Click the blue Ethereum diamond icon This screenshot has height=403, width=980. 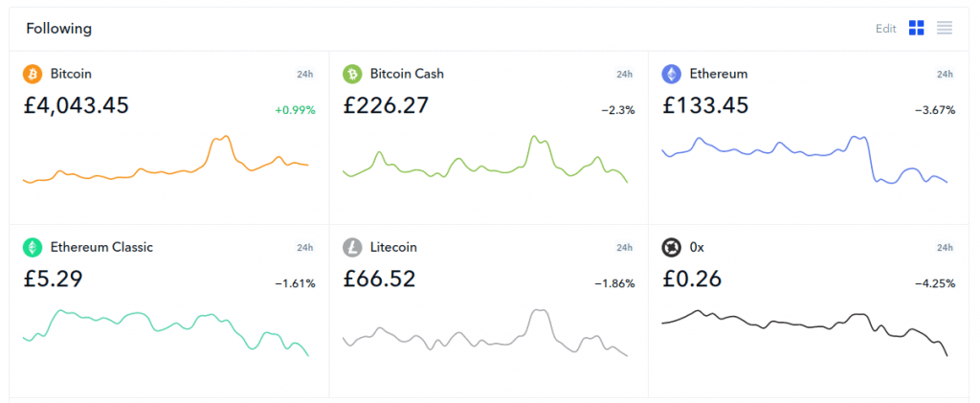[x=671, y=75]
